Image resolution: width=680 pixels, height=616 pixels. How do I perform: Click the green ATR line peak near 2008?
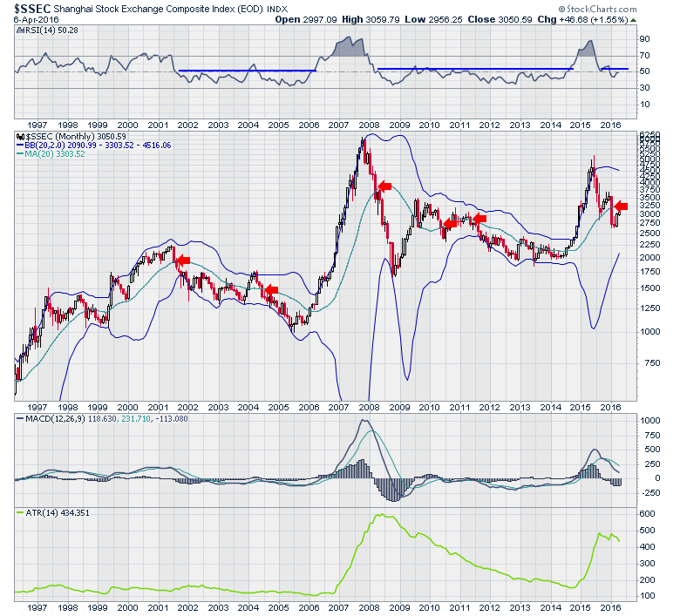[380, 515]
